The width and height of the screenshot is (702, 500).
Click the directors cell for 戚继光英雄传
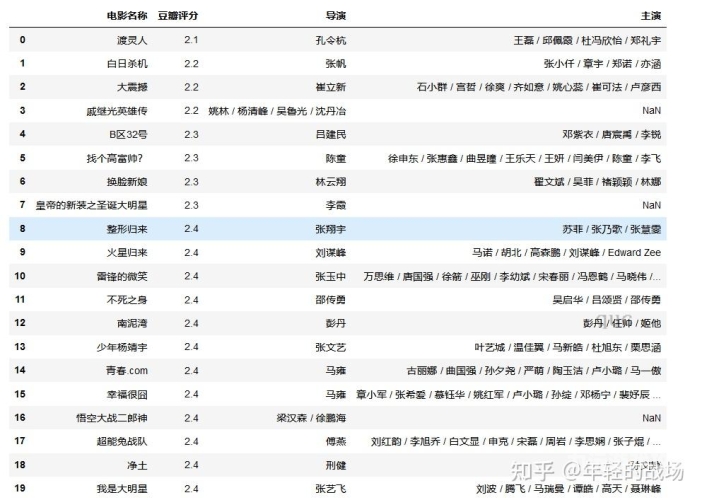tap(277, 111)
